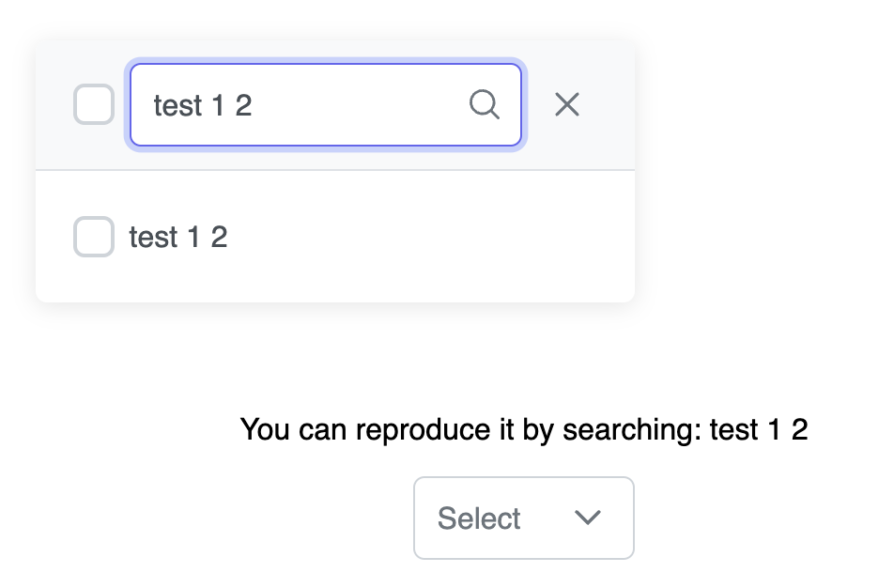Check the "test 1 2" option checkbox
Image resolution: width=894 pixels, height=588 pixels.
tap(94, 237)
